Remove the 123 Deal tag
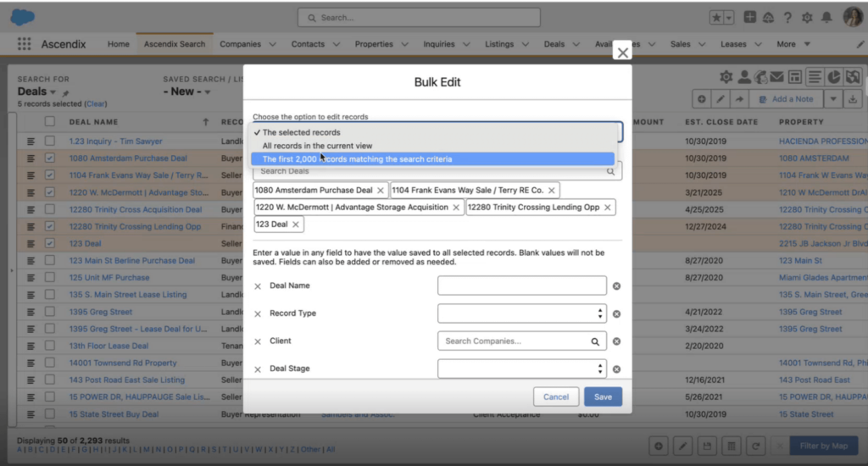Screen dimensions: 868x466 click(296, 225)
